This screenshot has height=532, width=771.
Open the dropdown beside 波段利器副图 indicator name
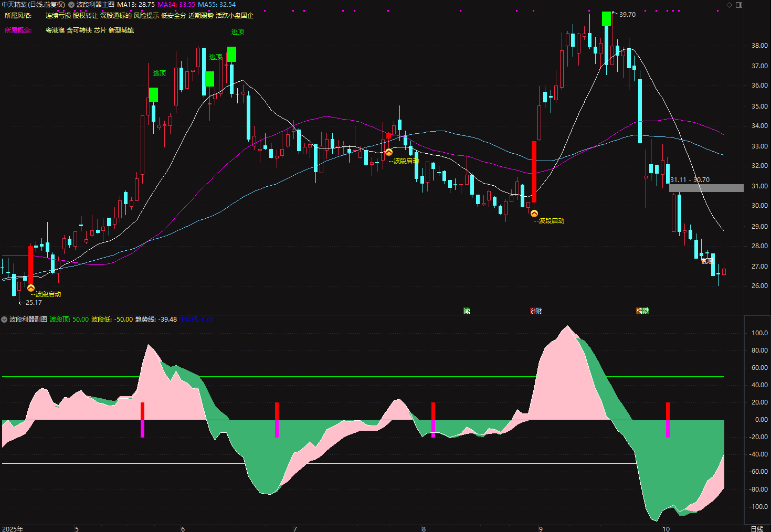(x=4, y=320)
